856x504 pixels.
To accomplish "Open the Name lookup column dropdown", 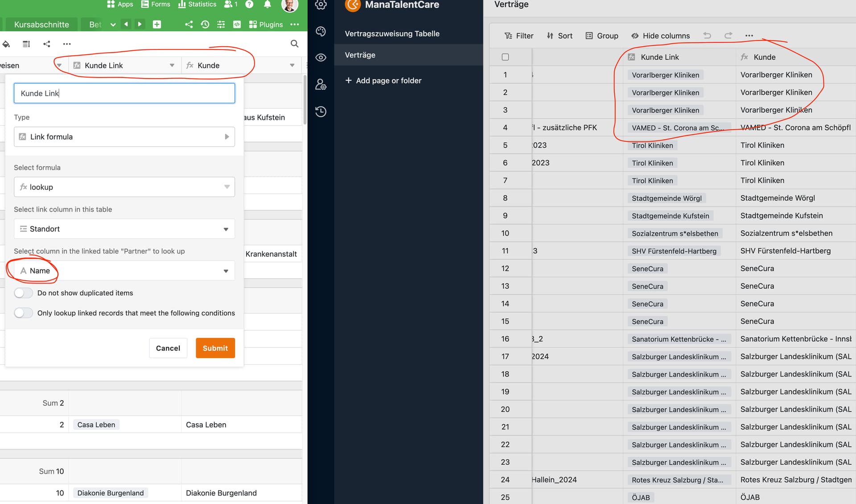I will pos(124,271).
